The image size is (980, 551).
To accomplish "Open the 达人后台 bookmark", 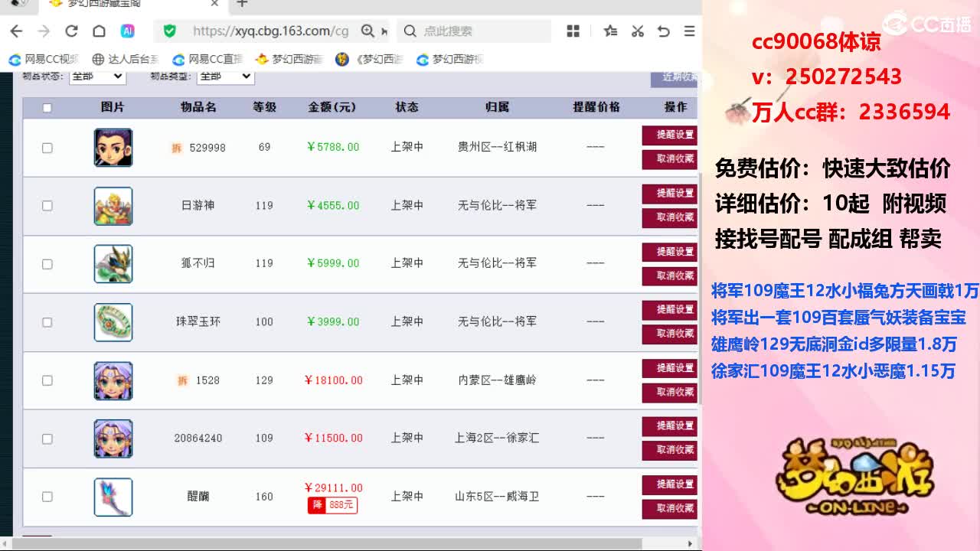I will pos(126,59).
